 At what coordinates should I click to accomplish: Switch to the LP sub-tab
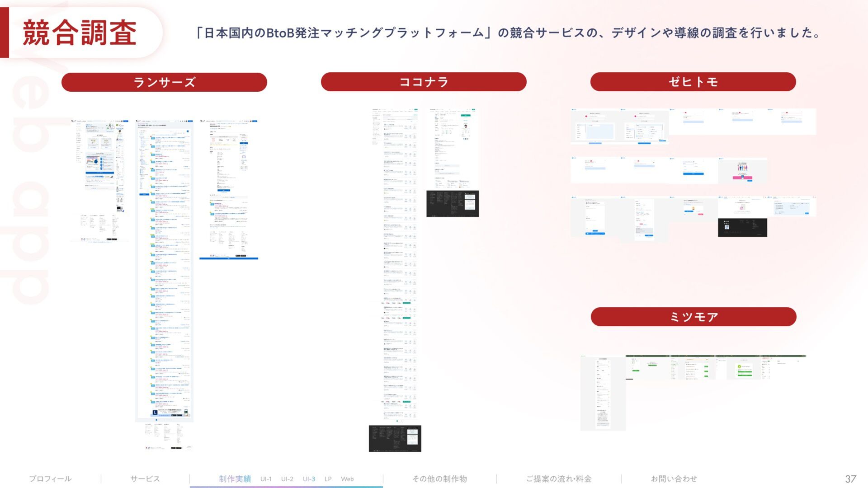(x=328, y=479)
